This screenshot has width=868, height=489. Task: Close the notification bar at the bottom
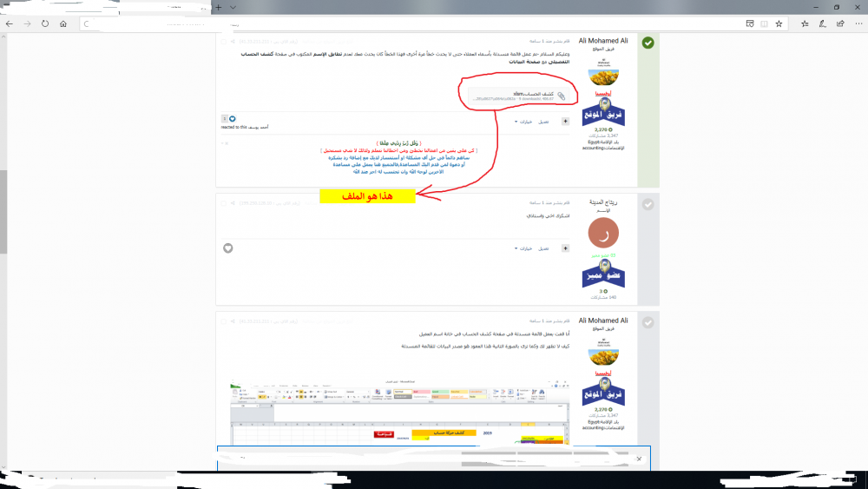[x=639, y=459]
